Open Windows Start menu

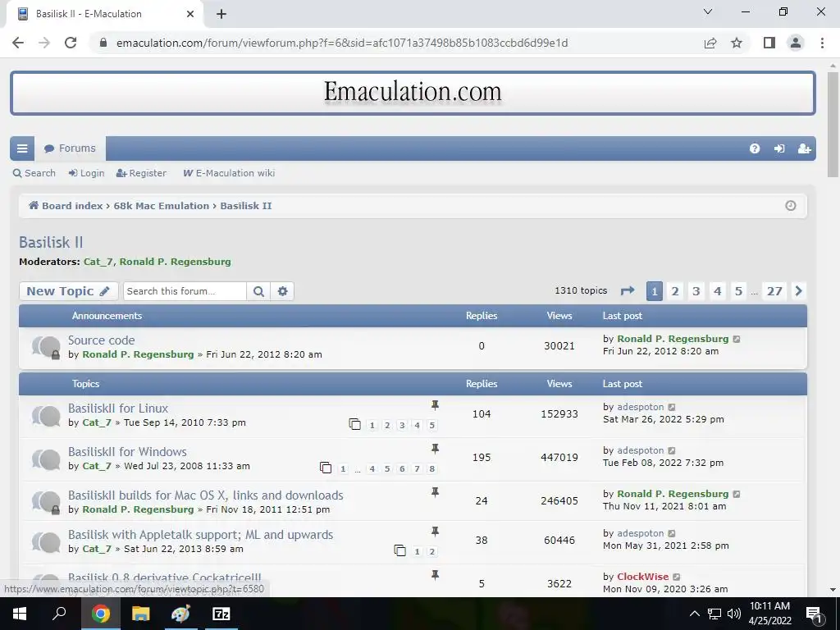(x=20, y=614)
